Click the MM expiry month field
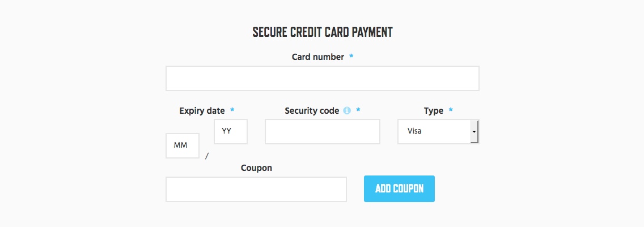The width and height of the screenshot is (644, 227). pyautogui.click(x=183, y=145)
